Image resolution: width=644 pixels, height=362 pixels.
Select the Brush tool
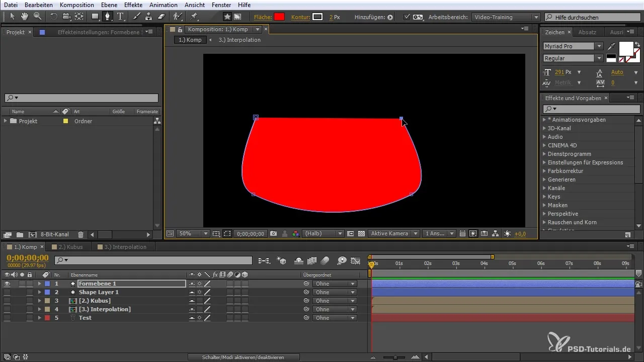[136, 17]
